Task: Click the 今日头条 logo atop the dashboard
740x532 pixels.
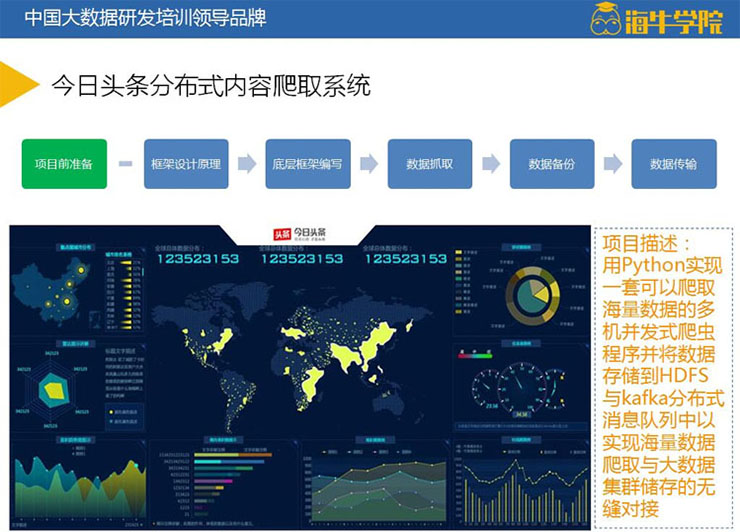Action: pos(300,235)
